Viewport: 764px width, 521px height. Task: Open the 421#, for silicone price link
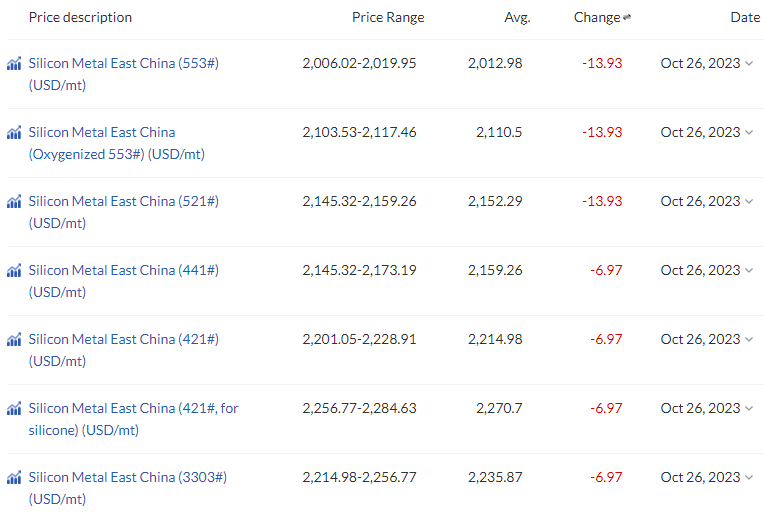point(134,419)
